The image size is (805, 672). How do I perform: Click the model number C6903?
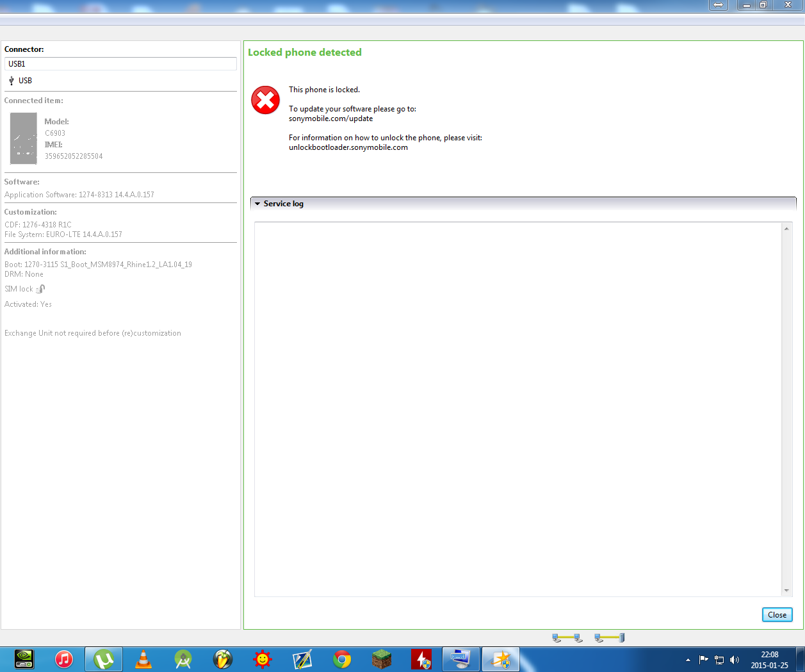[x=55, y=133]
